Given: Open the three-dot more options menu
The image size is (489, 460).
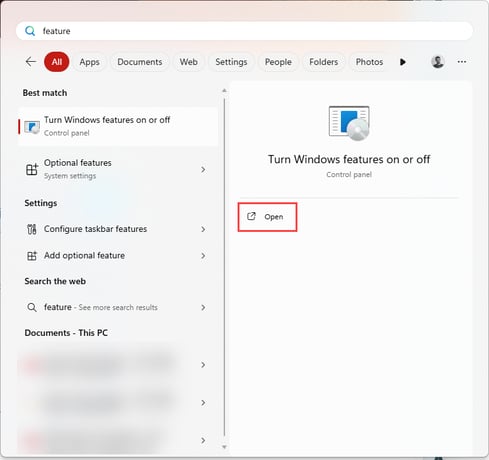Looking at the screenshot, I should tap(462, 62).
